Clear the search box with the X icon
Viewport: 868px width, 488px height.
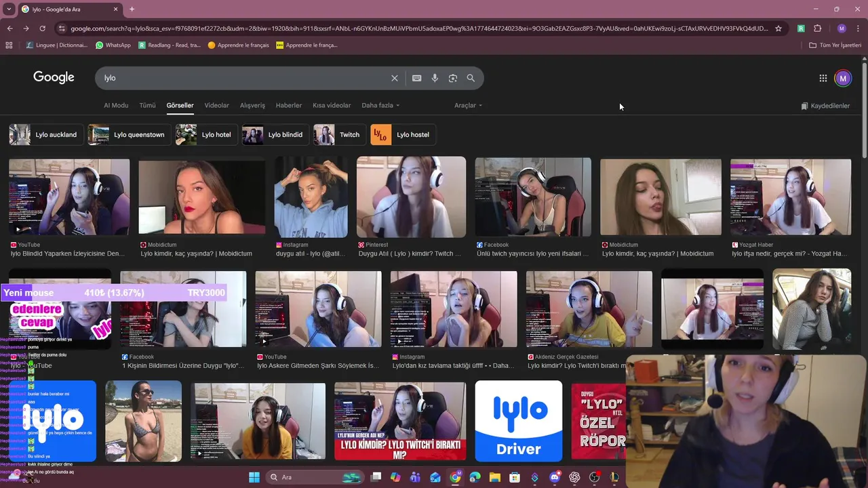(395, 78)
